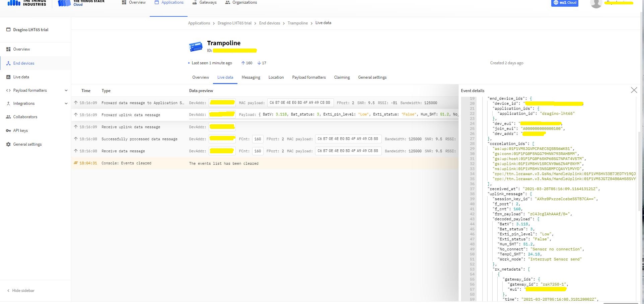
Task: Switch to the Messaging tab
Action: point(251,77)
